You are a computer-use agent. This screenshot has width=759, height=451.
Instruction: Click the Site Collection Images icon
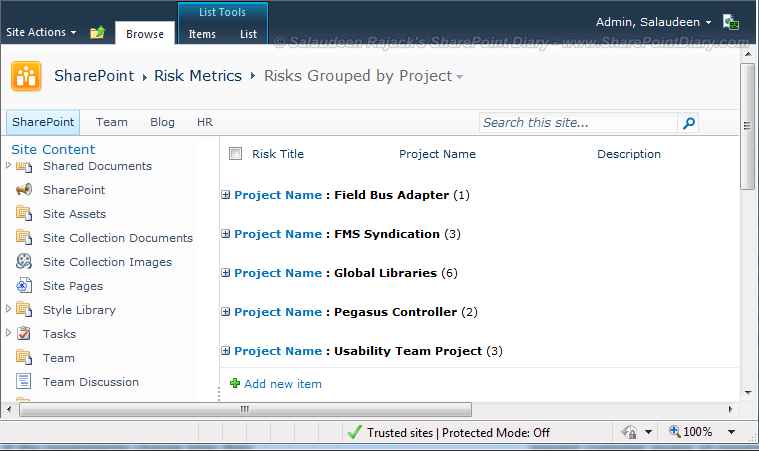point(24,262)
